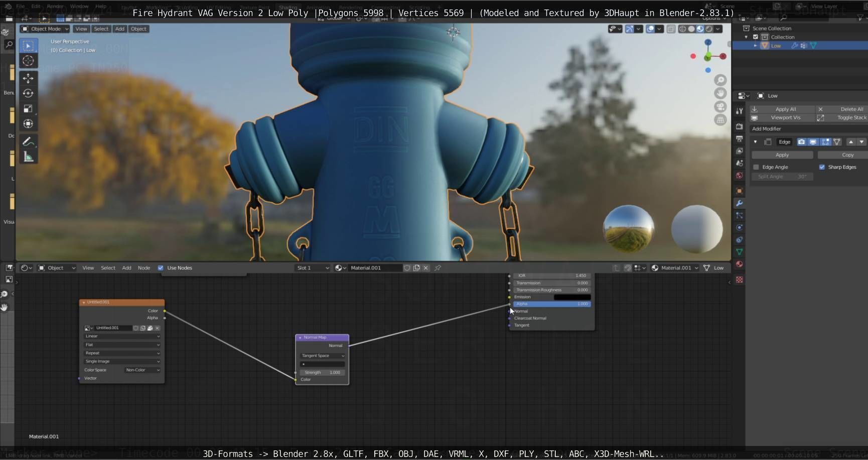Open the Physics properties tab

coord(739,228)
